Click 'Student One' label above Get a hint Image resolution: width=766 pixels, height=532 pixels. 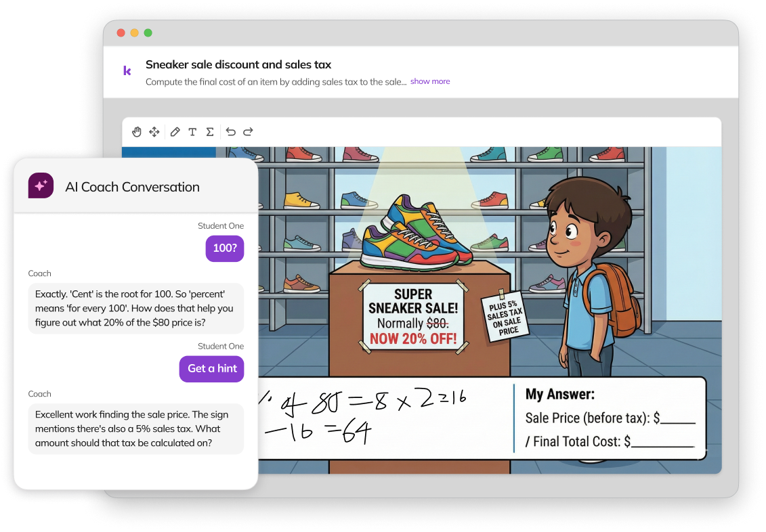(x=221, y=347)
